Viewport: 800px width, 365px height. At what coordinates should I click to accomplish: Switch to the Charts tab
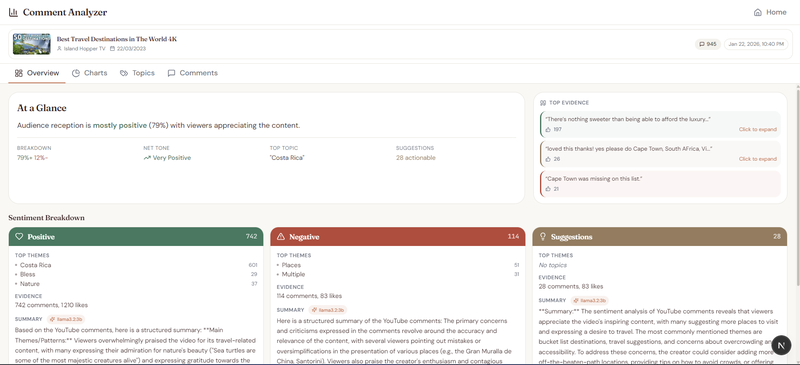[89, 73]
